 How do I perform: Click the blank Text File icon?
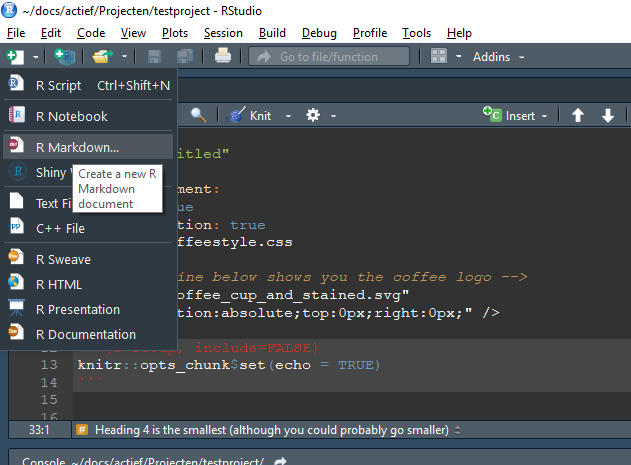click(x=16, y=200)
